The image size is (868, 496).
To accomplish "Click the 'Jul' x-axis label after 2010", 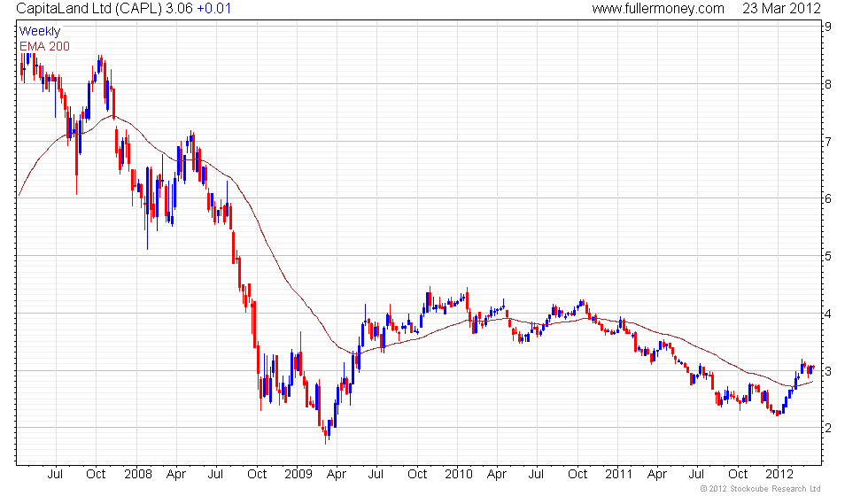I will point(536,475).
